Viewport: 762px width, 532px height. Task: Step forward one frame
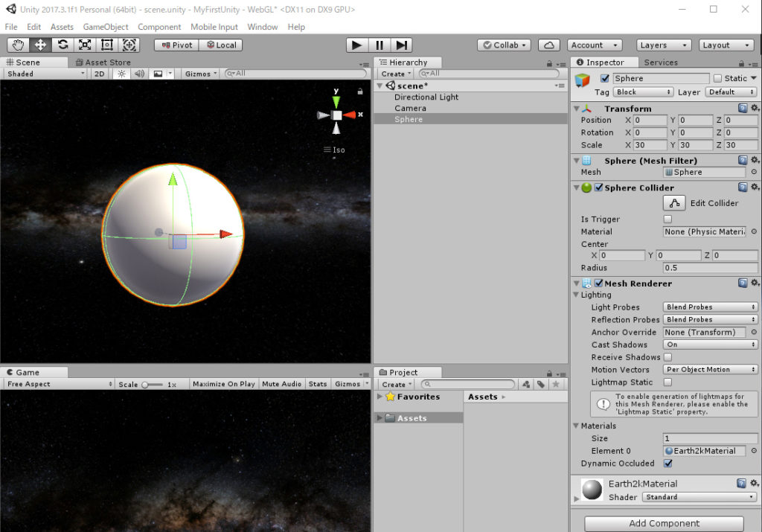point(401,45)
